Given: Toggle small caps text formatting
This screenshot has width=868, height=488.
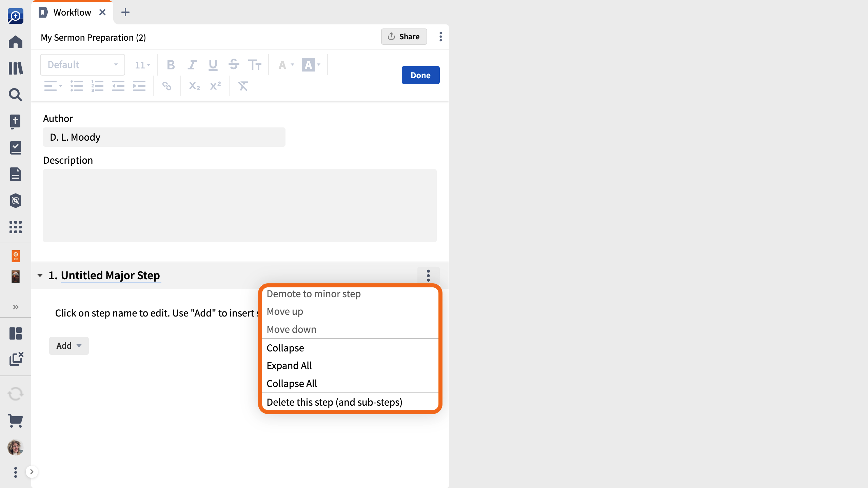Looking at the screenshot, I should (x=255, y=65).
